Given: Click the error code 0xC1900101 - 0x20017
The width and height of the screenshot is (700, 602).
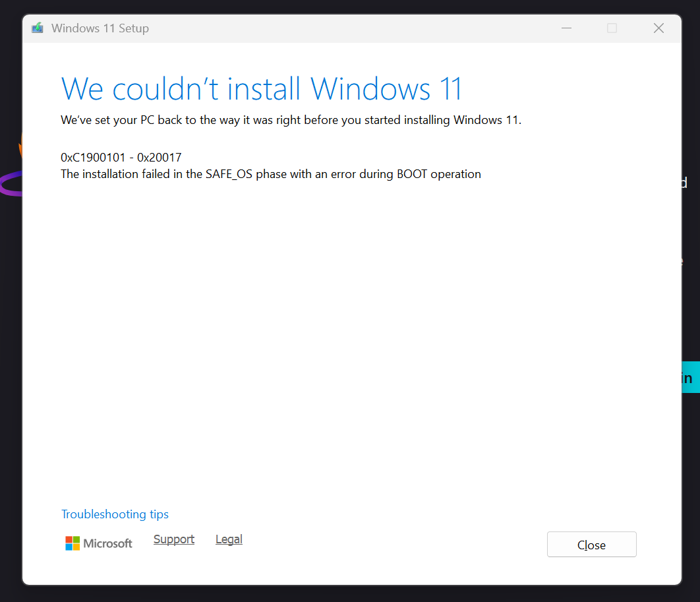Looking at the screenshot, I should tap(121, 157).
